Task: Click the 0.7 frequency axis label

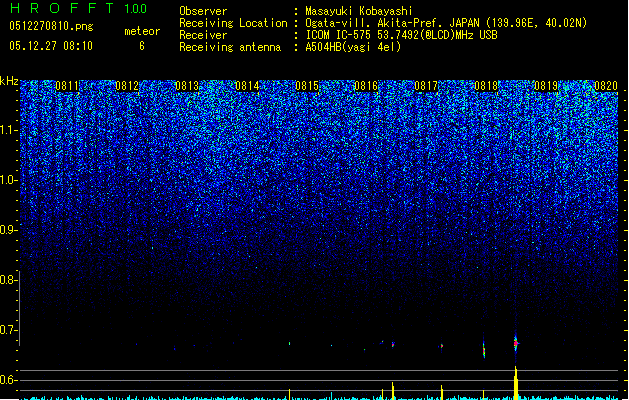Action: click(8, 330)
